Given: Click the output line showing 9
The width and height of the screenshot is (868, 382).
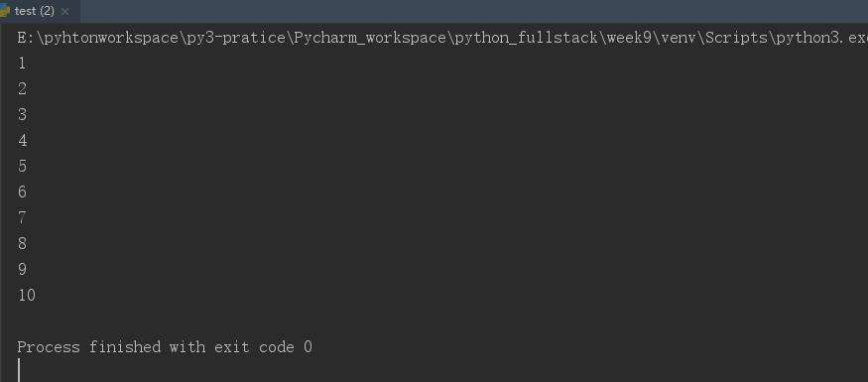Looking at the screenshot, I should (x=22, y=270).
